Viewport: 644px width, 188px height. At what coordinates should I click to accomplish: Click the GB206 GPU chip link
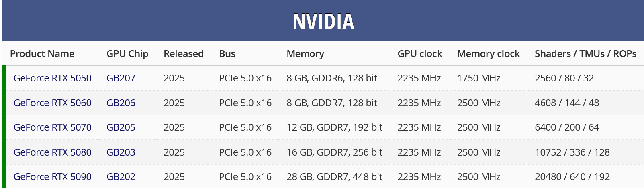coord(121,103)
